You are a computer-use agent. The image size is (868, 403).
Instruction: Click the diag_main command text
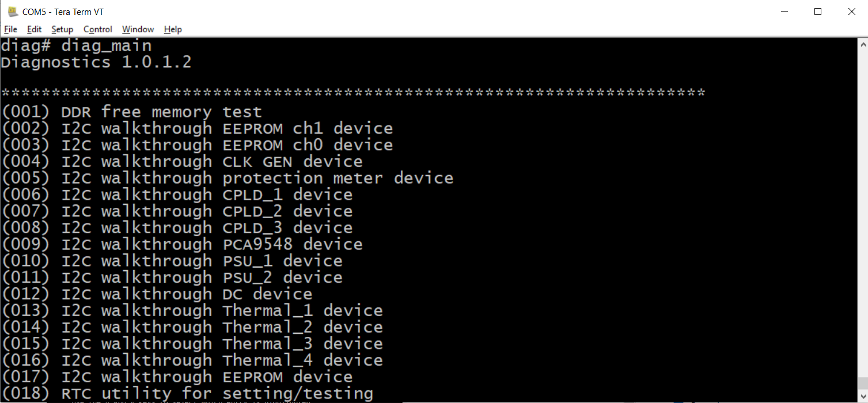click(107, 46)
